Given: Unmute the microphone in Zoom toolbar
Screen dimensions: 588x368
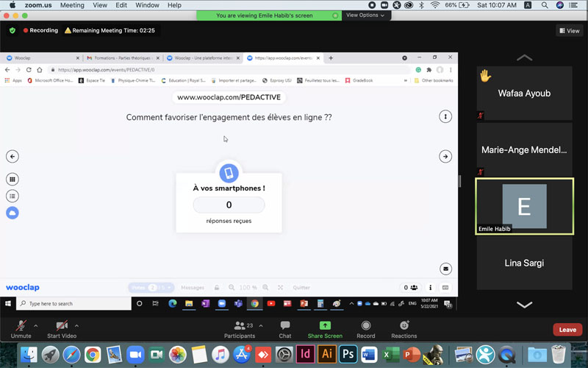Looking at the screenshot, I should click(x=21, y=329).
